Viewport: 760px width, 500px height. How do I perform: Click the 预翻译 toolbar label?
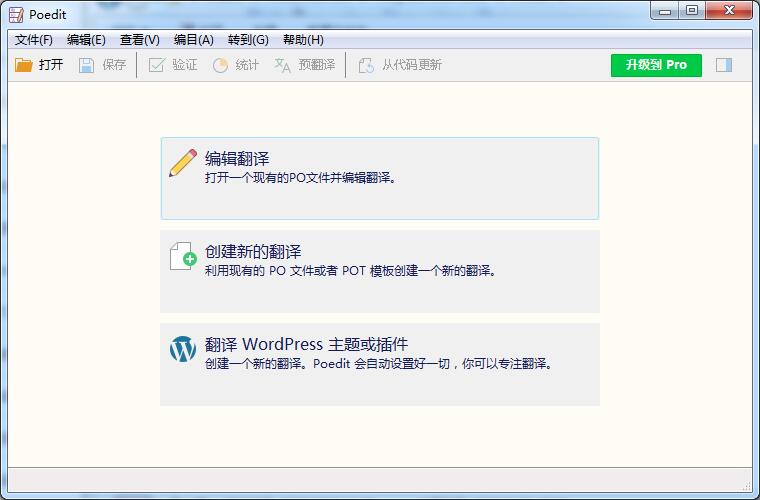[317, 64]
